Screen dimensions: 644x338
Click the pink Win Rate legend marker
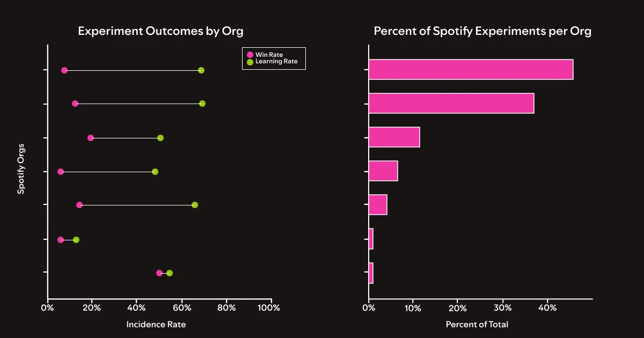pyautogui.click(x=250, y=55)
